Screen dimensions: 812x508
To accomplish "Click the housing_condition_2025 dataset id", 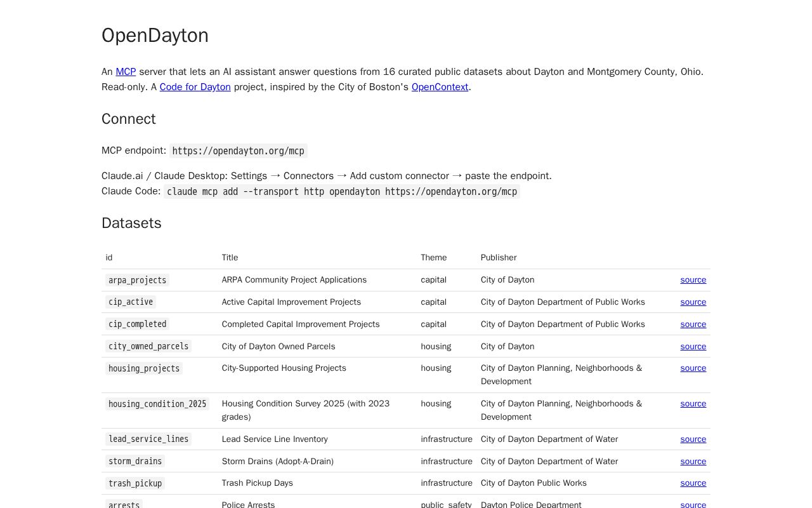I will [x=157, y=404].
